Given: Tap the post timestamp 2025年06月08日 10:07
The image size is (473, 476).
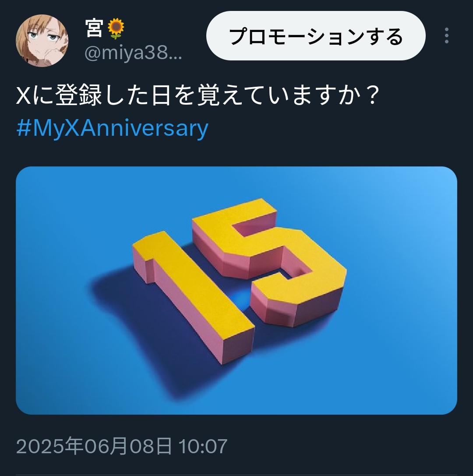Looking at the screenshot, I should coord(121,446).
